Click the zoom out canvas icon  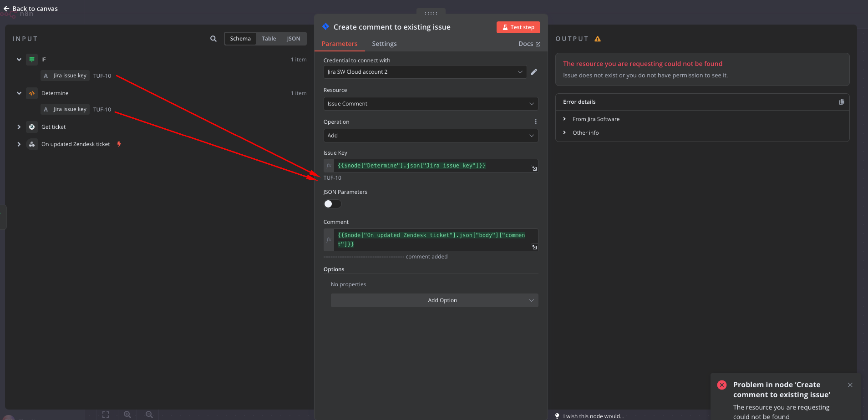[149, 415]
